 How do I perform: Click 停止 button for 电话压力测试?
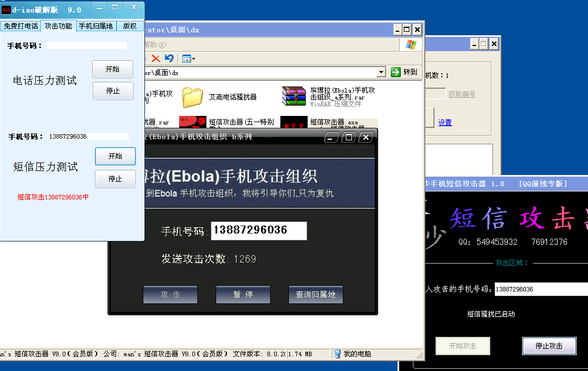coord(113,91)
